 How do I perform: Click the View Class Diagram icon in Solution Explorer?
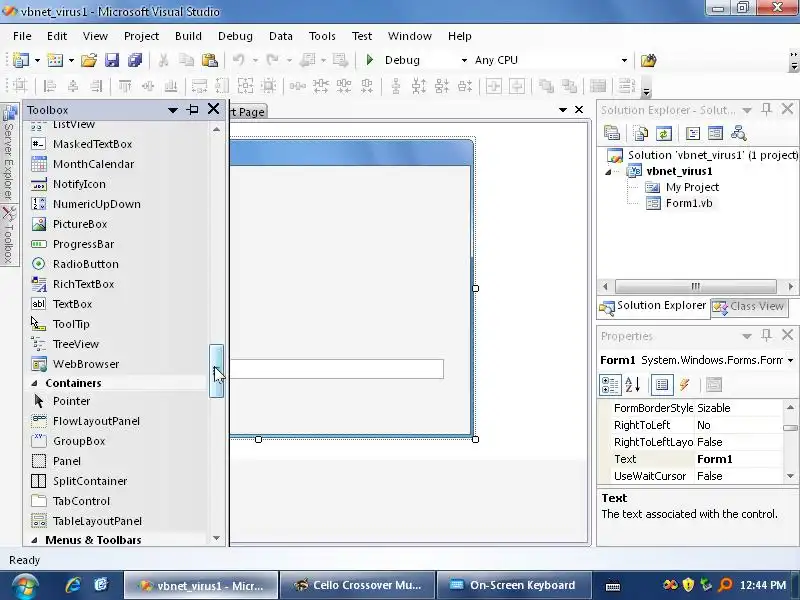tap(738, 134)
